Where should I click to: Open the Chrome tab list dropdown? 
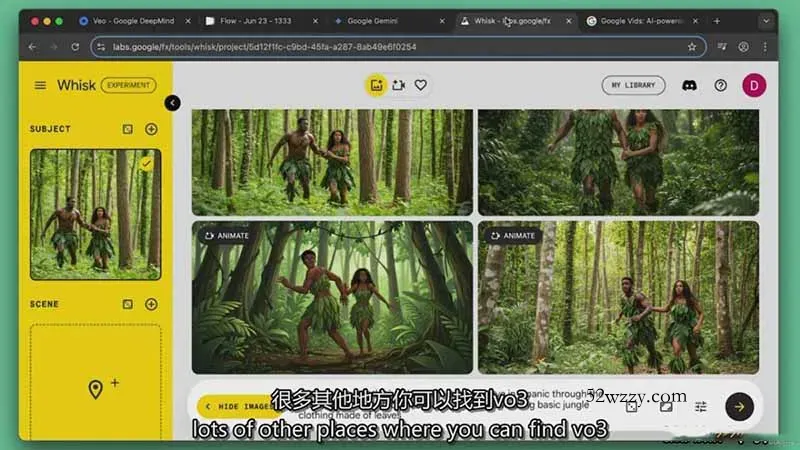pyautogui.click(x=766, y=20)
